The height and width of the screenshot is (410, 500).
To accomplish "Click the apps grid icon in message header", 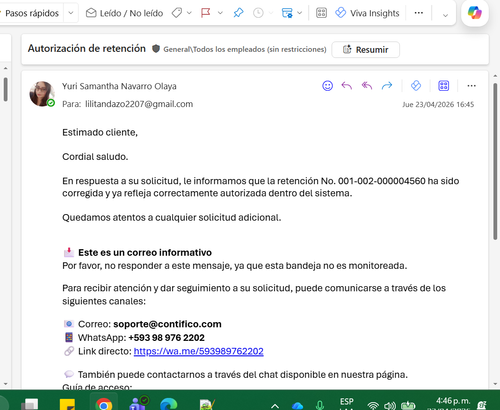I will [443, 86].
